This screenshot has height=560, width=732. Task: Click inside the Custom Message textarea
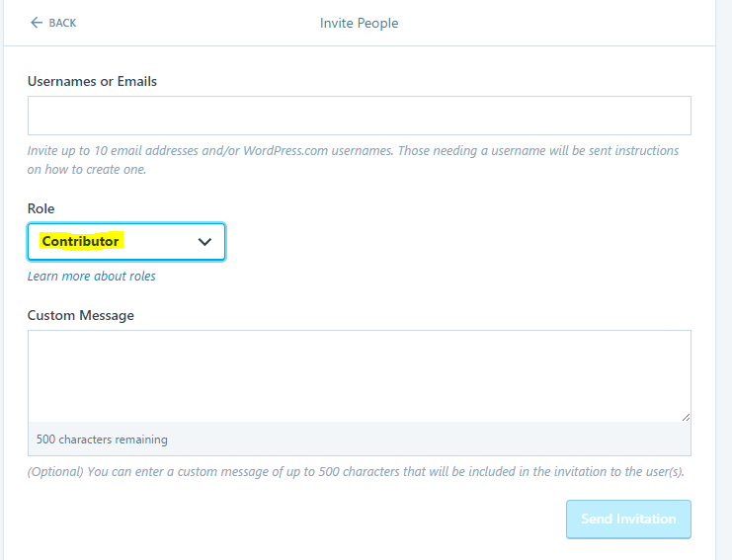pyautogui.click(x=359, y=375)
